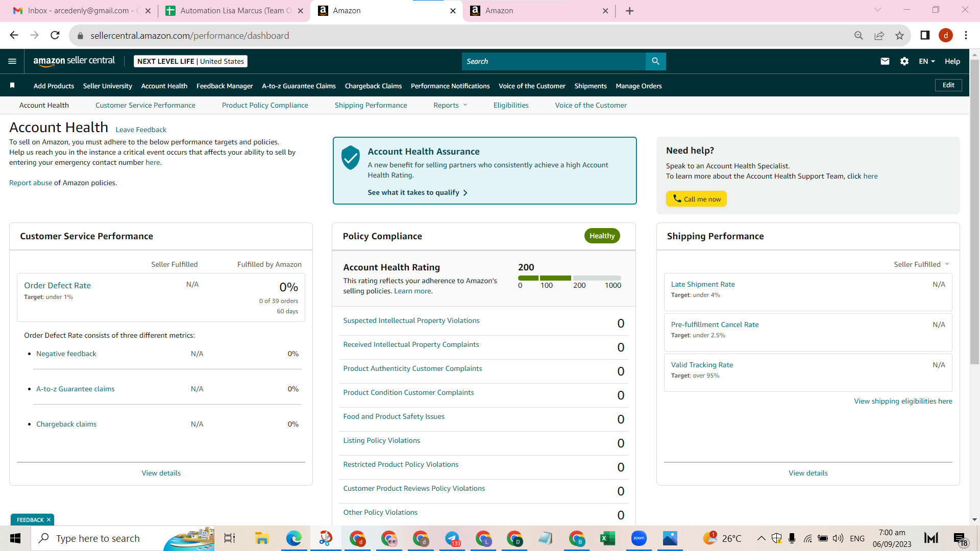Click the Amazon Seller Central logo
The image size is (980, 551).
[74, 61]
